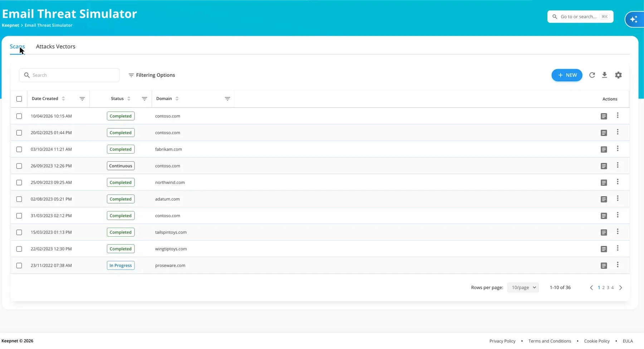Expand Filtering Options
Image resolution: width=644 pixels, height=349 pixels.
pos(152,75)
